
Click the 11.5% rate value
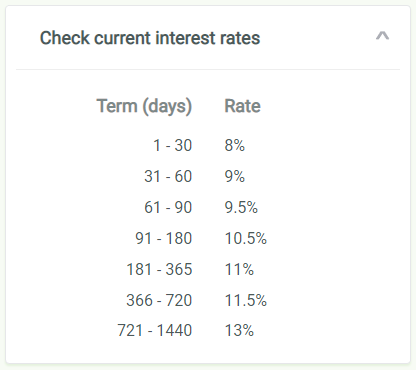[246, 300]
